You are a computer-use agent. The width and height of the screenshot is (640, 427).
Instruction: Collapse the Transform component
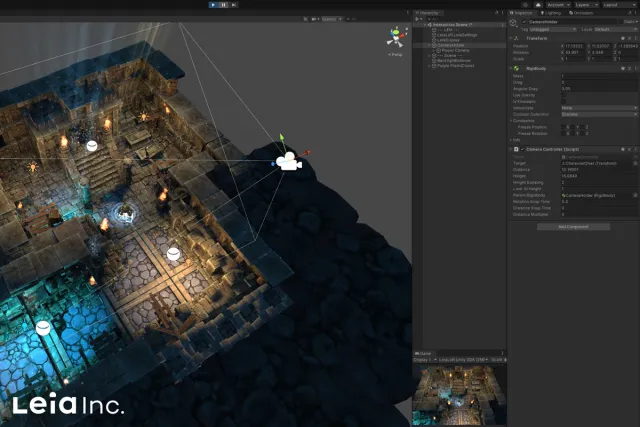click(511, 38)
